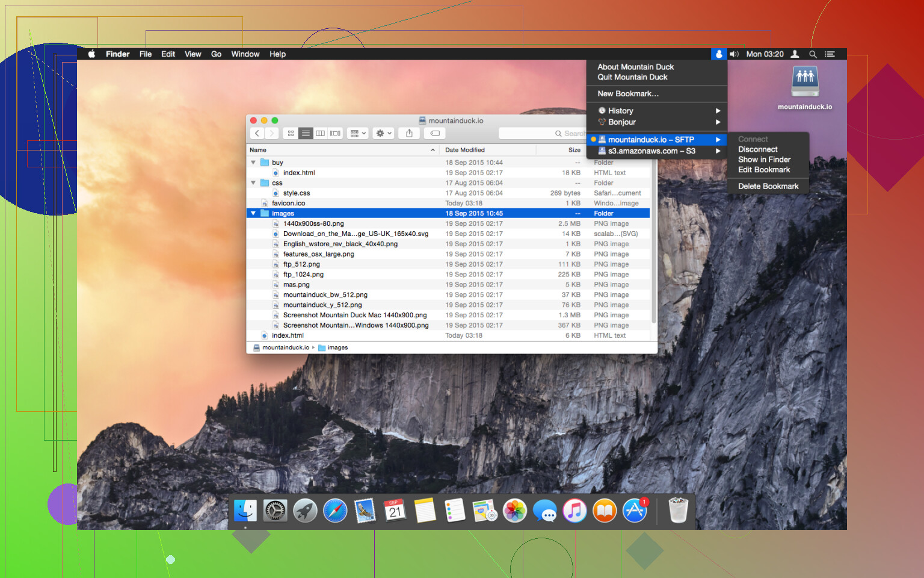Image resolution: width=924 pixels, height=578 pixels.
Task: Open the Action gear dropdown in Finder toolbar
Action: (x=384, y=133)
